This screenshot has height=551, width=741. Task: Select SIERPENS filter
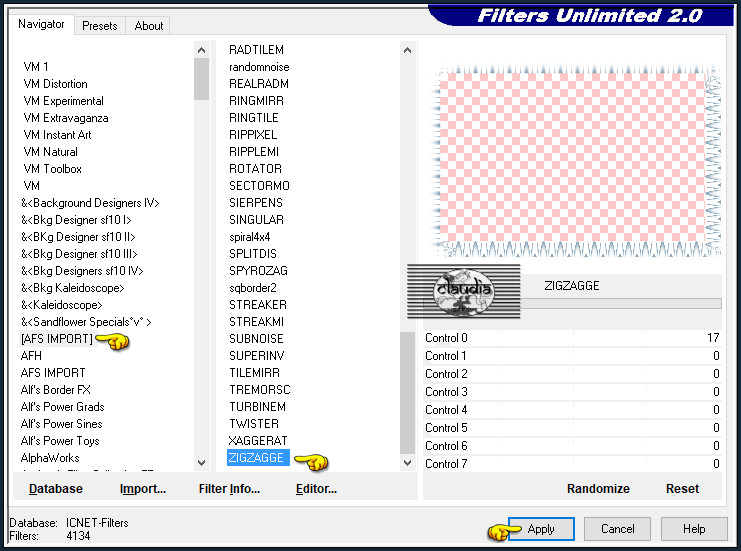click(256, 203)
